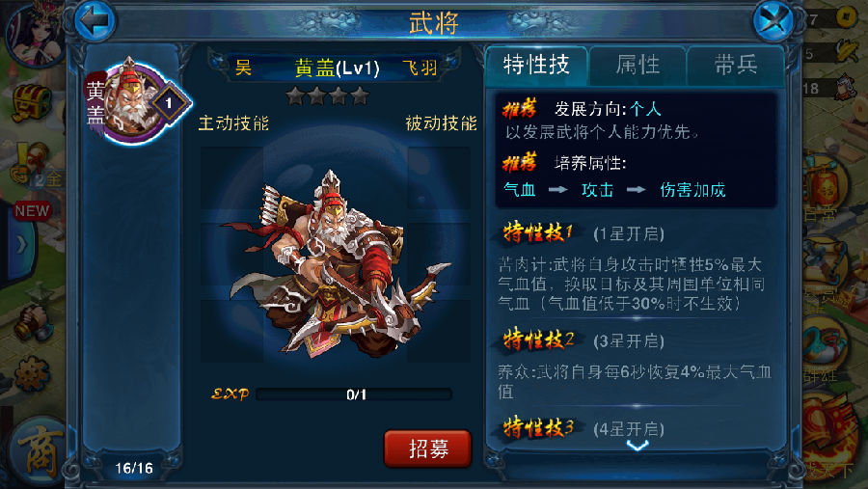Tap the hero star rating row
Viewport: 868px width, 489px height.
click(x=328, y=96)
